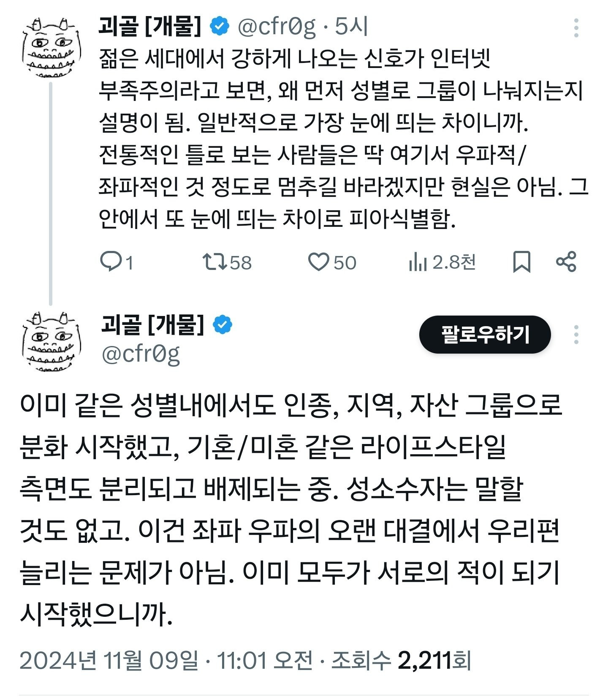Open more options for the first tweet
The width and height of the screenshot is (608, 700).
coord(576,28)
